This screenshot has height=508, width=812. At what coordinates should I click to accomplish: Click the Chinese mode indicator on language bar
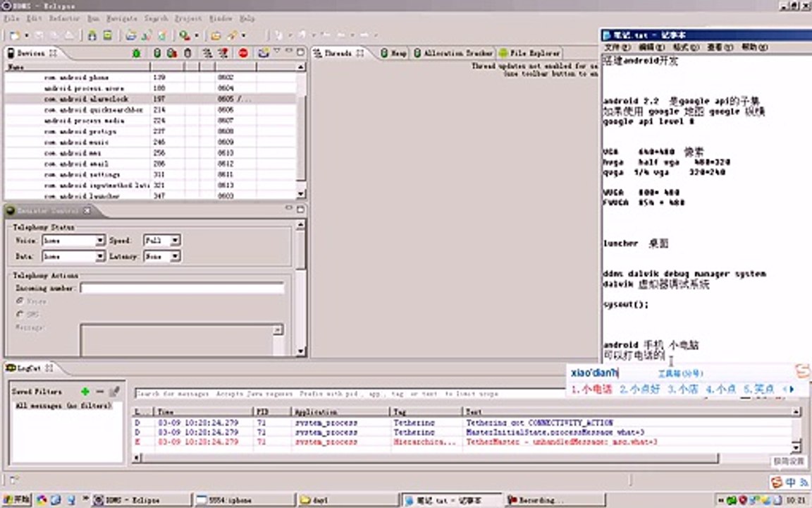tap(790, 483)
